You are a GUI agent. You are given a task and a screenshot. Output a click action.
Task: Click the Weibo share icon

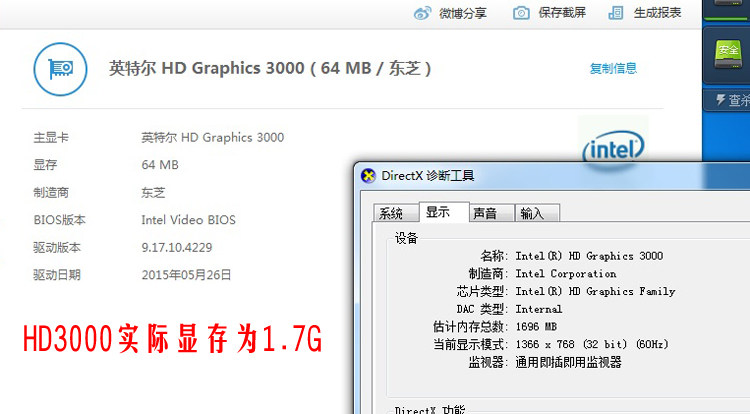[x=422, y=13]
